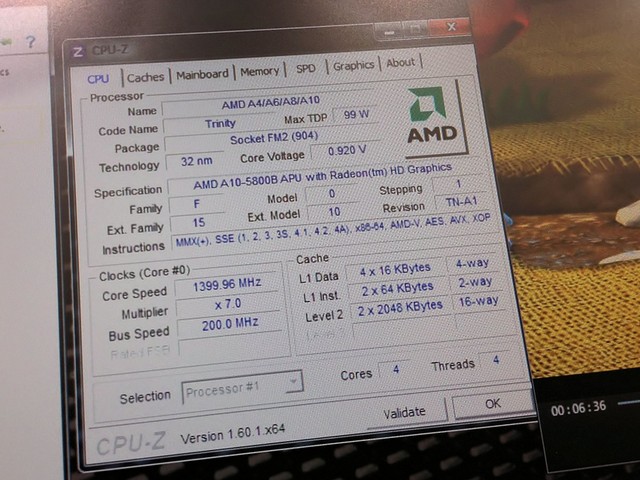
Task: Click the video player time 00:06:36
Action: (x=578, y=408)
